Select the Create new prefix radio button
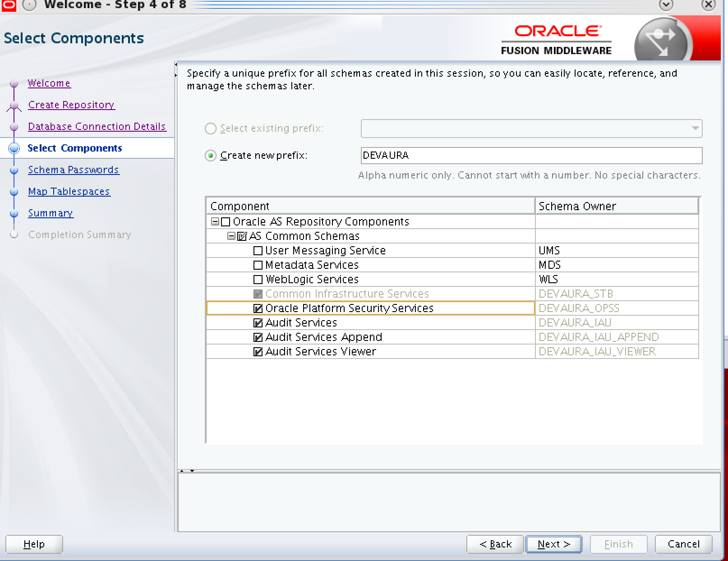 (211, 156)
